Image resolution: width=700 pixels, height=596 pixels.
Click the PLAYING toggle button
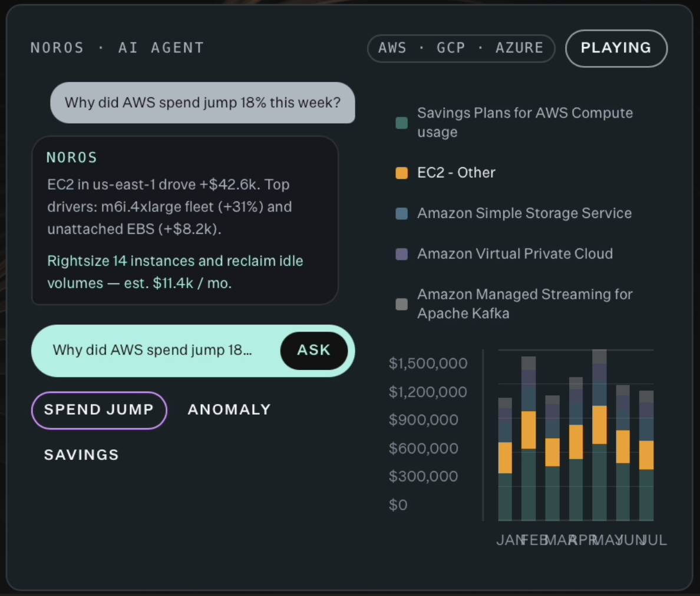pyautogui.click(x=616, y=48)
